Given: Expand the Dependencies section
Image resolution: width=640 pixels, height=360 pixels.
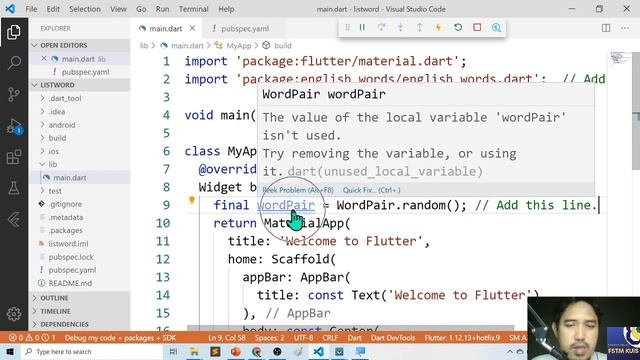Looking at the screenshot, I should [80, 324].
